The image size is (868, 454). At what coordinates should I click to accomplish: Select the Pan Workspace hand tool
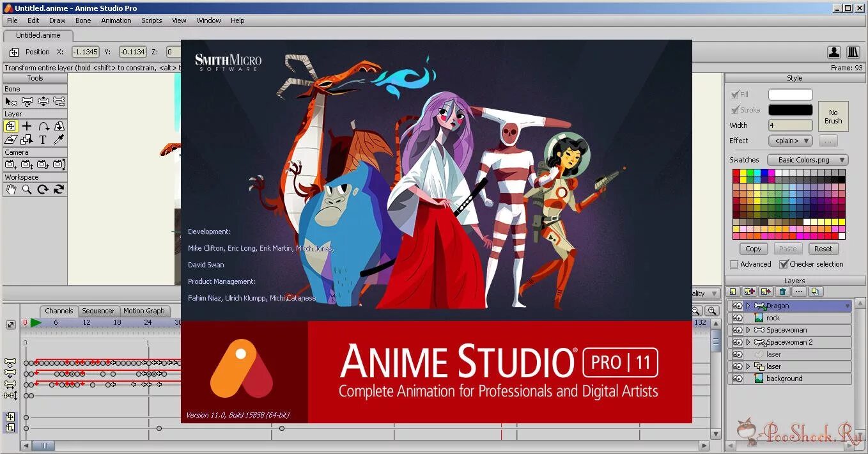click(x=11, y=189)
